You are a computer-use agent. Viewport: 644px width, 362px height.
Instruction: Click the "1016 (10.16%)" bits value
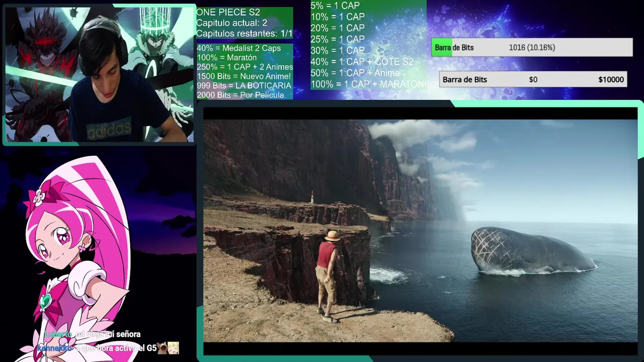tap(532, 48)
